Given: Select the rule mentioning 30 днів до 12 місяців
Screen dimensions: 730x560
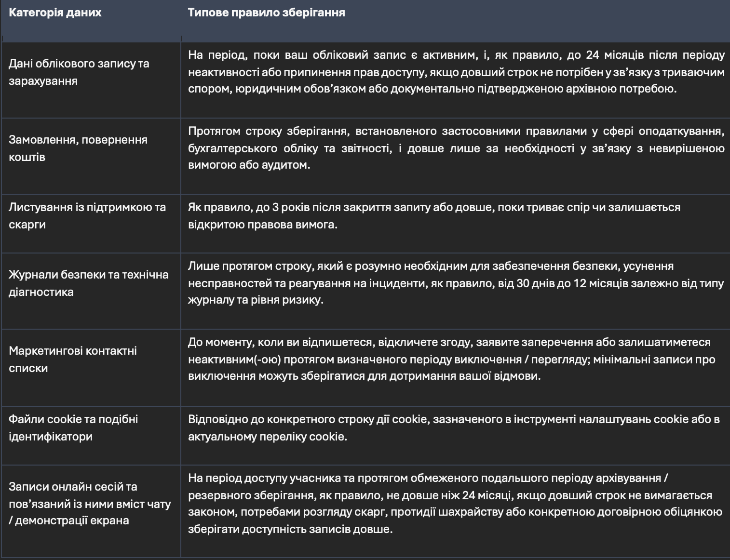Looking at the screenshot, I should pos(456,283).
